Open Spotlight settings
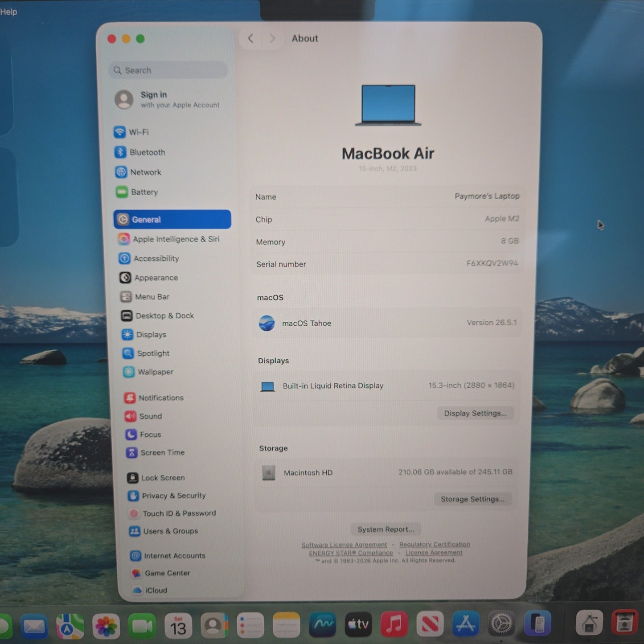The height and width of the screenshot is (644, 644). (x=146, y=353)
